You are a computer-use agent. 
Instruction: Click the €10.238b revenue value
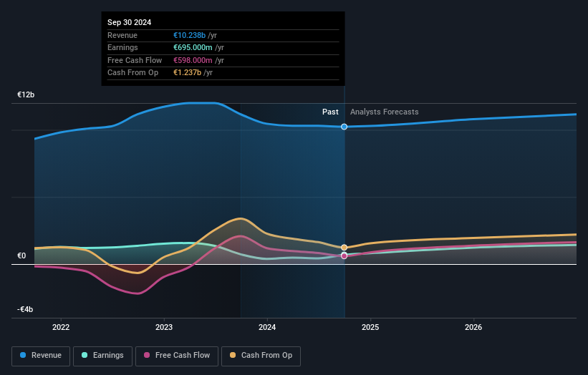pos(189,35)
